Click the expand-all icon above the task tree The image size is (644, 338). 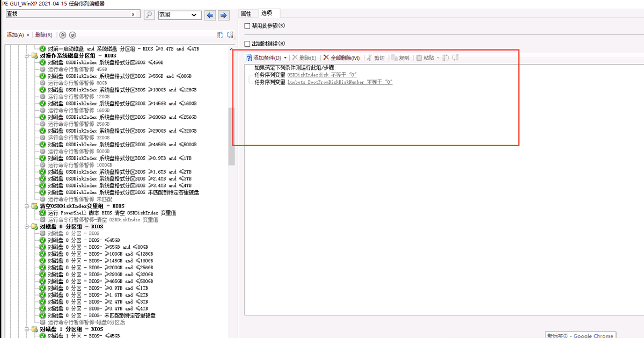coord(220,35)
